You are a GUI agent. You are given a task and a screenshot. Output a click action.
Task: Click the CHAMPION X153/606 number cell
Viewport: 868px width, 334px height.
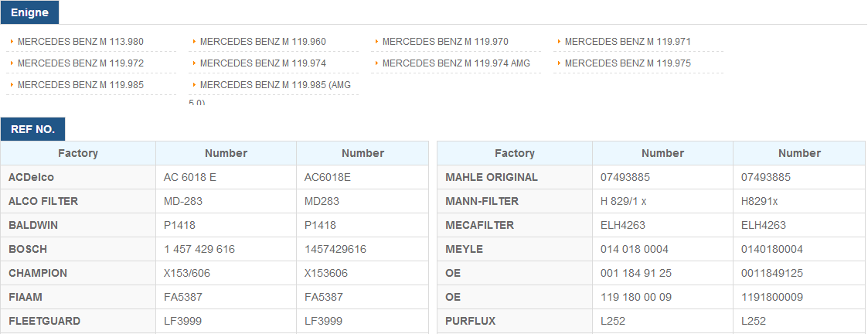point(226,273)
